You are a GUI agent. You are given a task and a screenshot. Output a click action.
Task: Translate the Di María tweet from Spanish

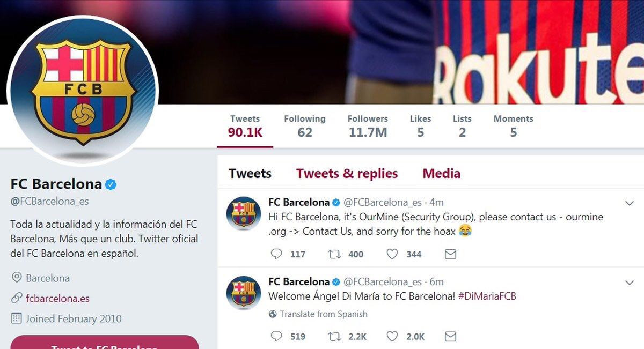[x=323, y=314]
